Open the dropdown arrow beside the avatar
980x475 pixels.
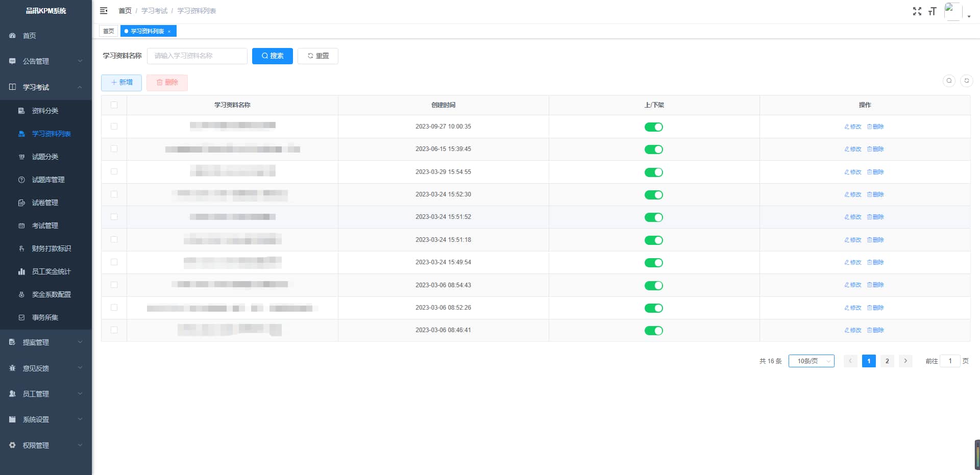click(969, 16)
